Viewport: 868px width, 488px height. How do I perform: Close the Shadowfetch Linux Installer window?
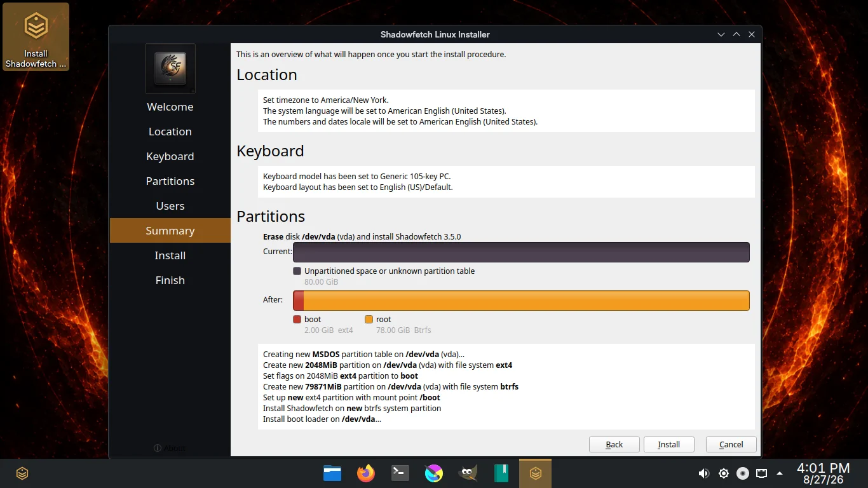click(752, 34)
